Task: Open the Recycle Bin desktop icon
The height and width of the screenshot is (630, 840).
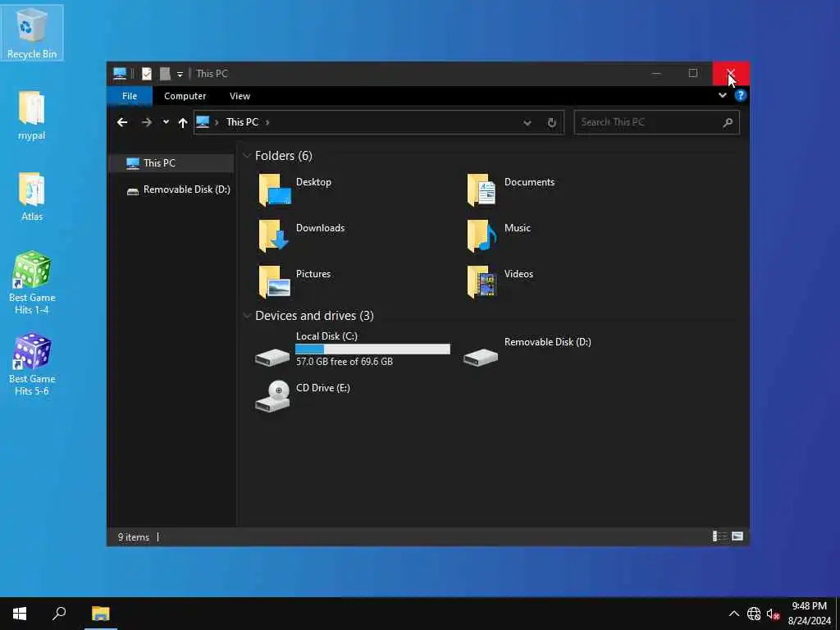Action: [32, 33]
